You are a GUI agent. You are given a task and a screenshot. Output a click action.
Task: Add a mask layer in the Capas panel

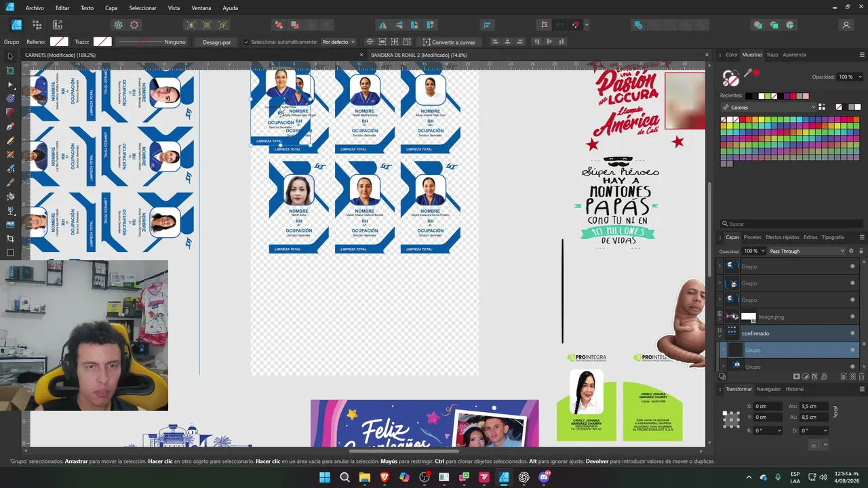(797, 376)
